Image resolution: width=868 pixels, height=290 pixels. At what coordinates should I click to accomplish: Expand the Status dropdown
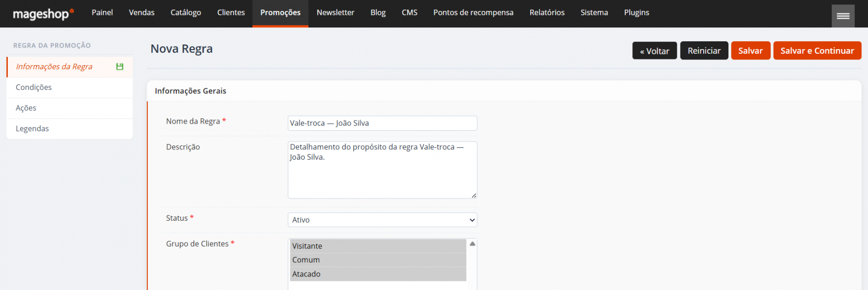click(x=382, y=220)
